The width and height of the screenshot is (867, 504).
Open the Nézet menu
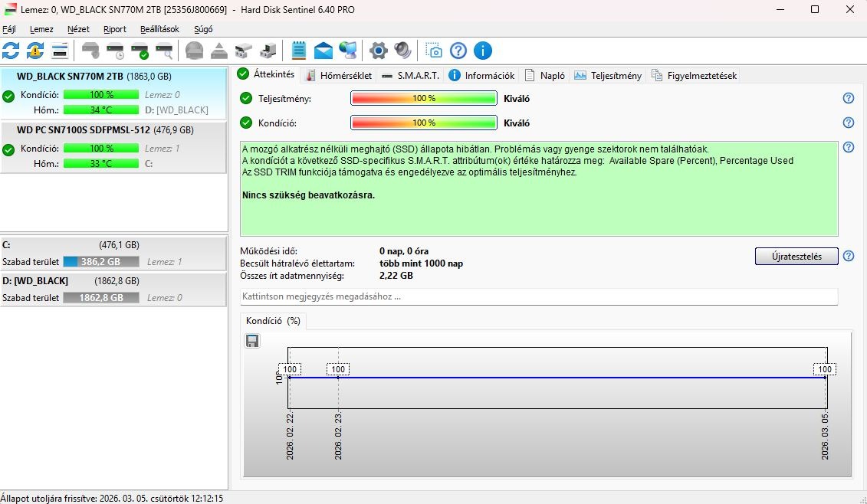coord(78,29)
